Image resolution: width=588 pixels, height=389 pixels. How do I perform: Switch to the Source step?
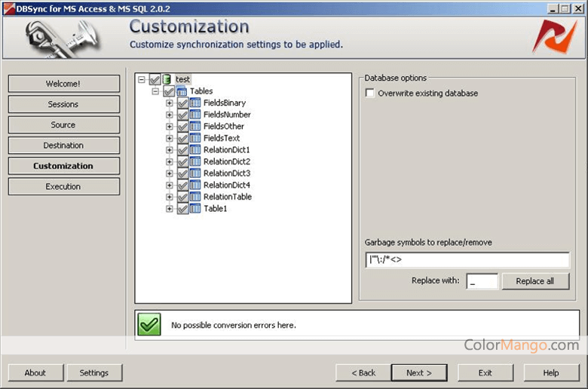(x=64, y=125)
